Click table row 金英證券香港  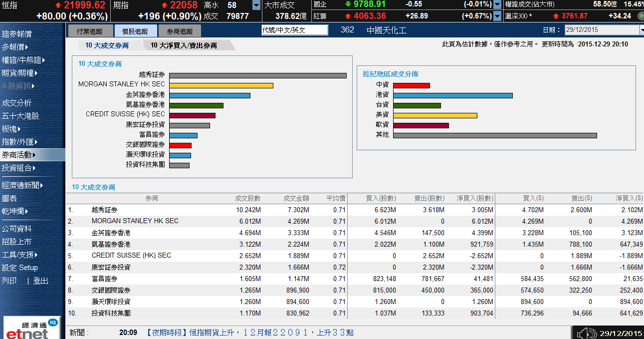tap(355, 233)
